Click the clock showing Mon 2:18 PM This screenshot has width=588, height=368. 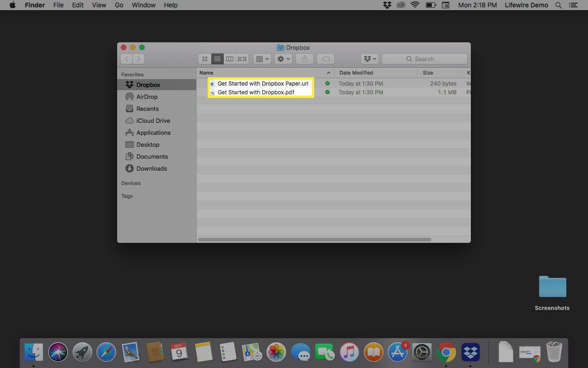[x=477, y=5]
